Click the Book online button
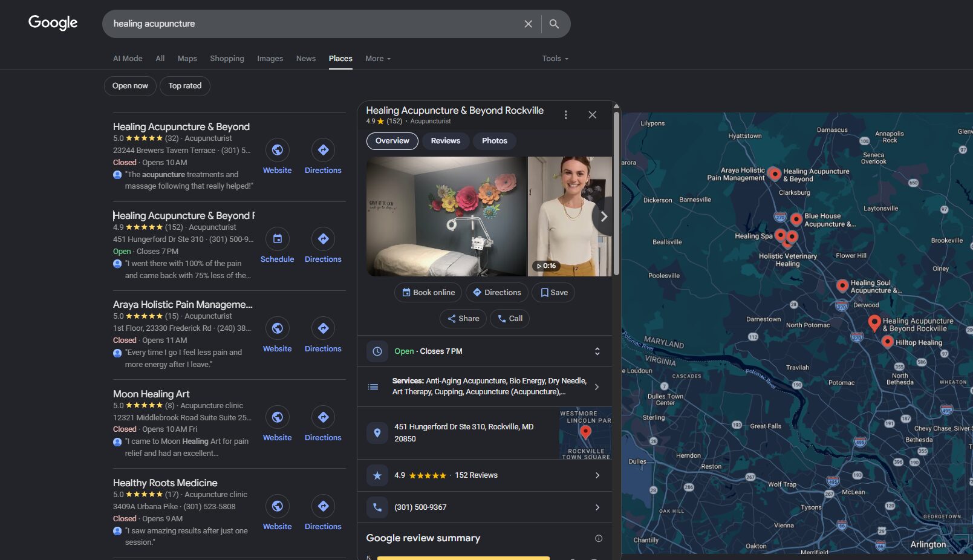Screen dimensions: 973x560 point(428,293)
